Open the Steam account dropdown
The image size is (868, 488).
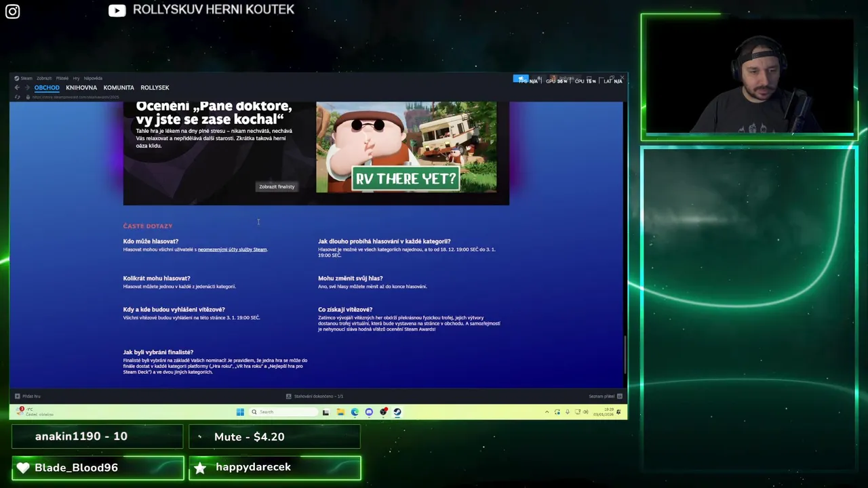coord(565,79)
